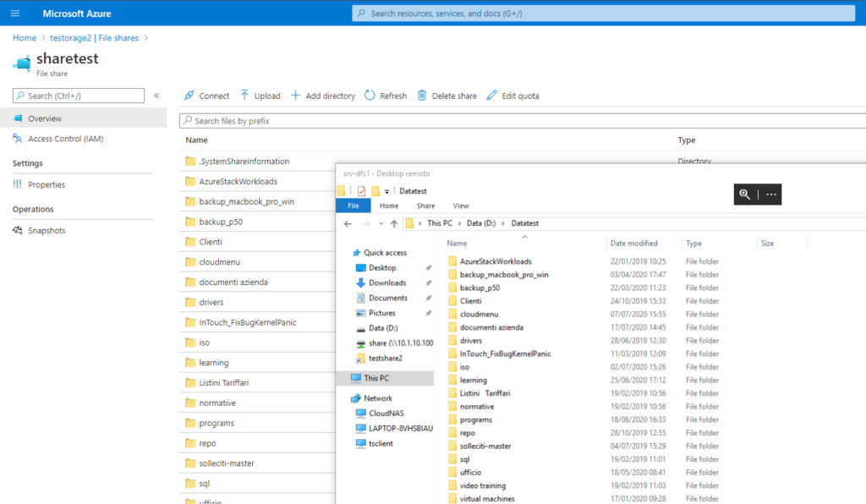Image resolution: width=866 pixels, height=504 pixels.
Task: Click the 'Search files by prefix' field
Action: (x=523, y=121)
